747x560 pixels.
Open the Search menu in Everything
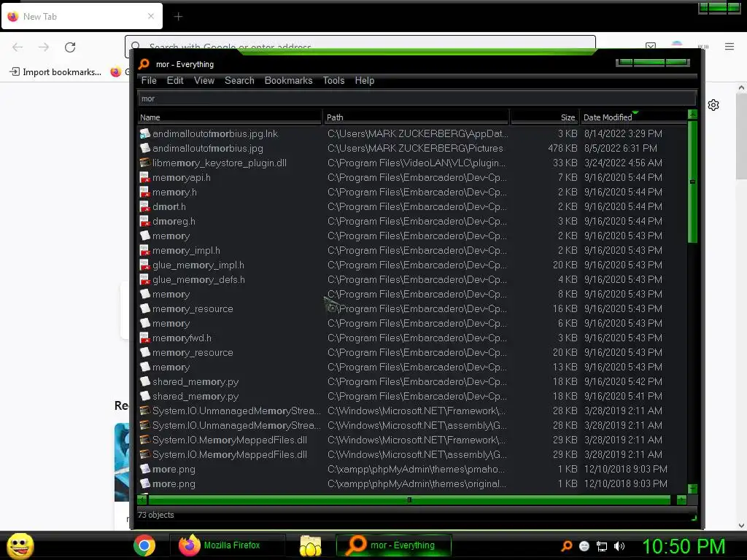[239, 80]
